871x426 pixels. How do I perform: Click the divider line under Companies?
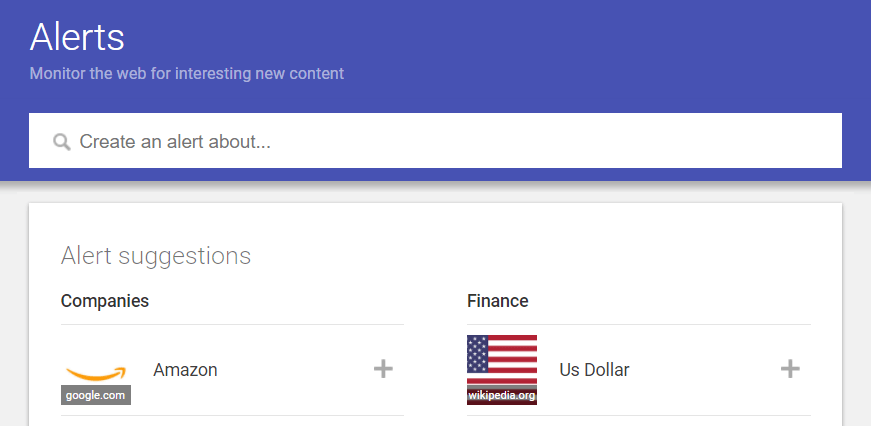pyautogui.click(x=232, y=324)
